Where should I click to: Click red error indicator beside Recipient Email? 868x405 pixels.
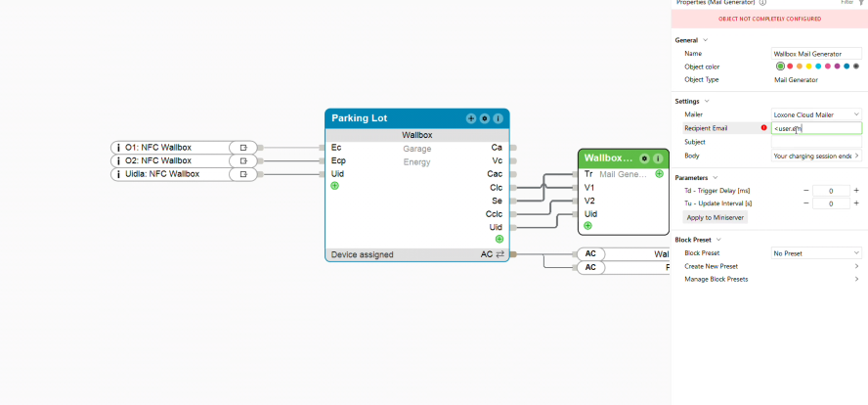point(763,128)
